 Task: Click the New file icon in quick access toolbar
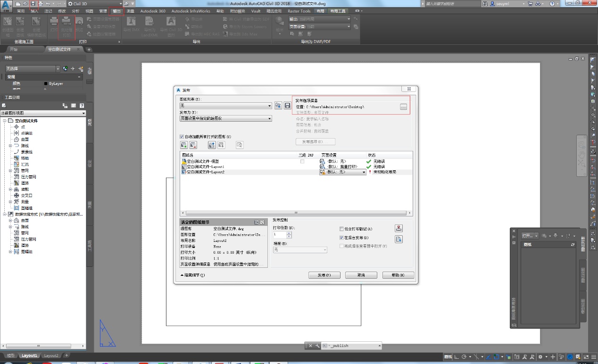click(18, 3)
